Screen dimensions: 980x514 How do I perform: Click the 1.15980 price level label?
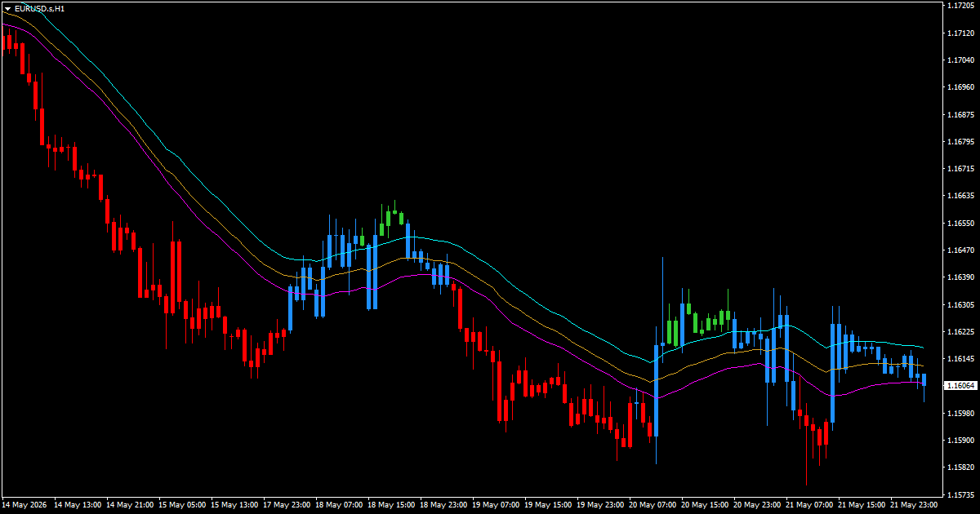tap(960, 413)
